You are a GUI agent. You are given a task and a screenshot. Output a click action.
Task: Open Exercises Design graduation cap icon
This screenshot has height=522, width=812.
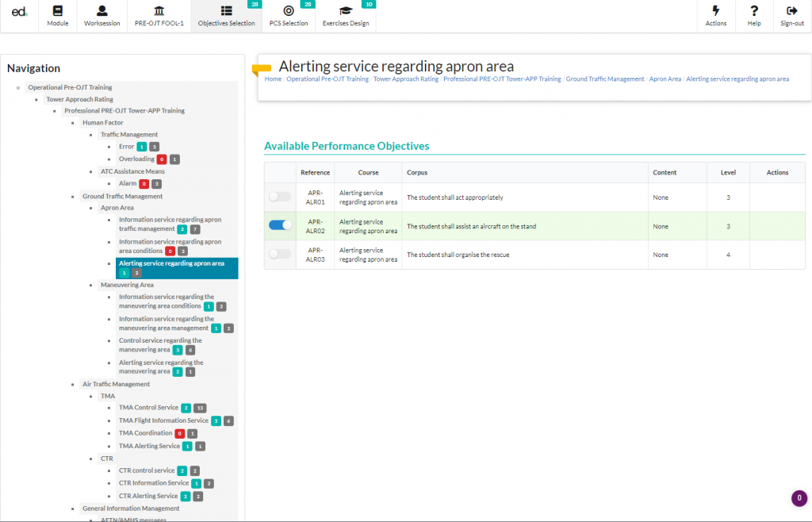pyautogui.click(x=346, y=11)
